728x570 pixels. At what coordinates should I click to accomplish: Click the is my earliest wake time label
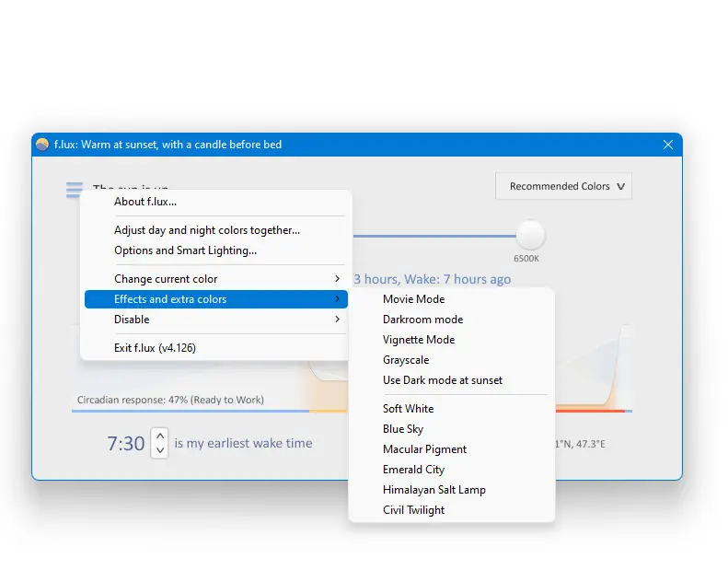(x=243, y=443)
